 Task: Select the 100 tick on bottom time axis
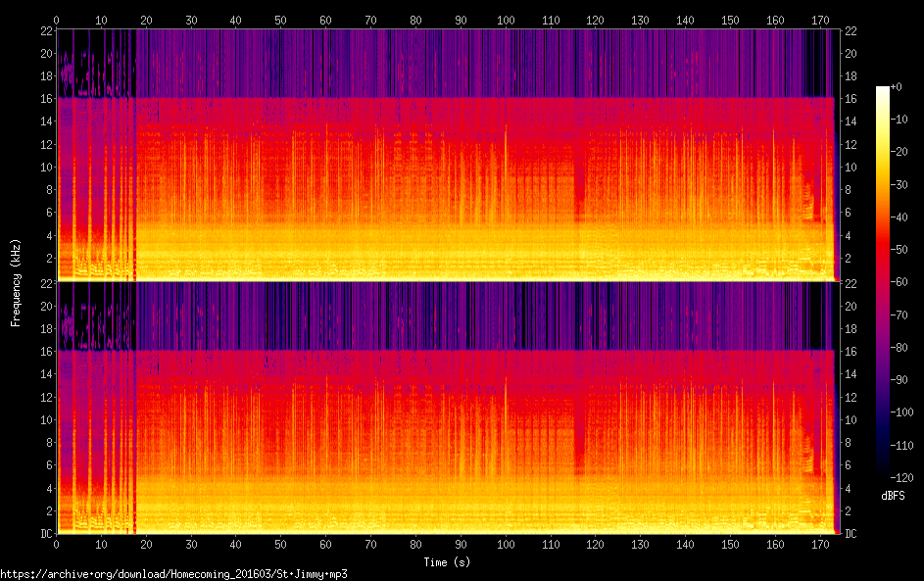pyautogui.click(x=506, y=544)
